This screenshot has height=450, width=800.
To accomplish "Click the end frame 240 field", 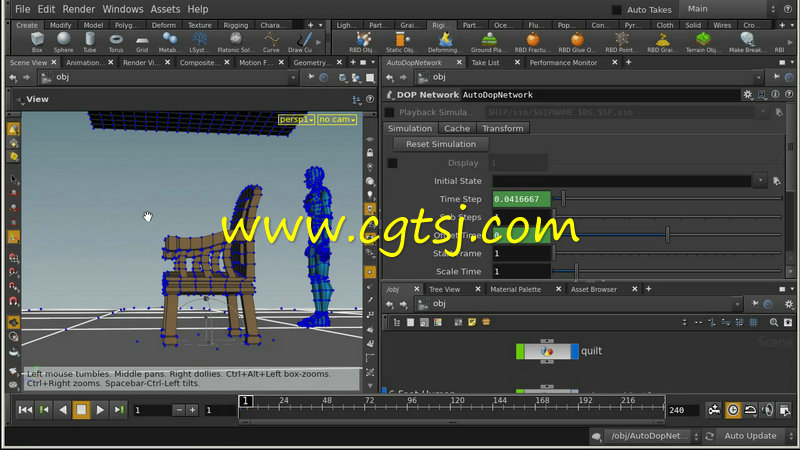I will tap(683, 410).
